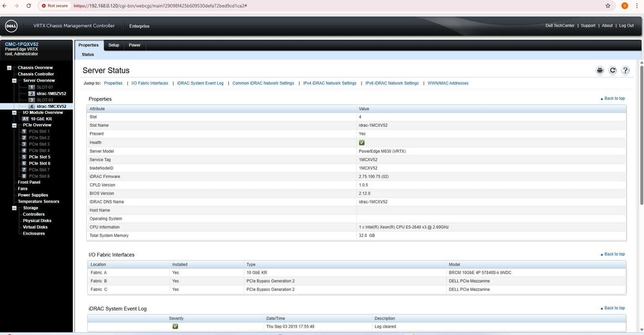Click the refresh icon in Server Status
Screen dimensions: 644x335
tap(612, 70)
